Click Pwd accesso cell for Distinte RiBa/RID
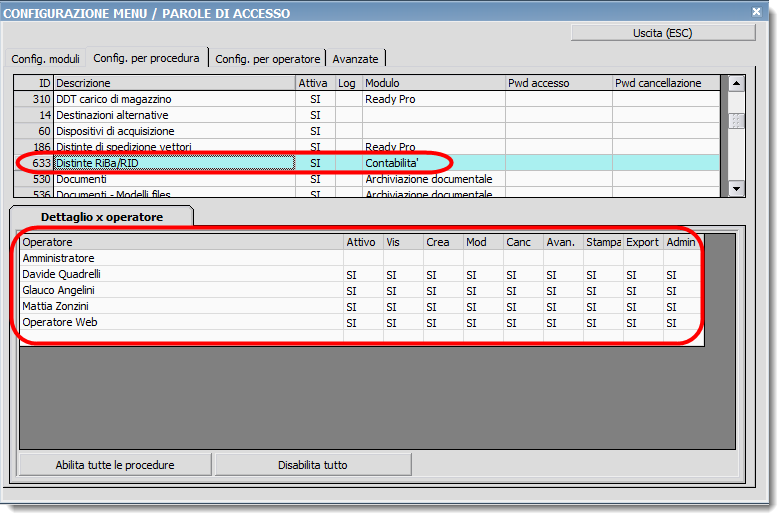The height and width of the screenshot is (520, 784). click(x=559, y=163)
